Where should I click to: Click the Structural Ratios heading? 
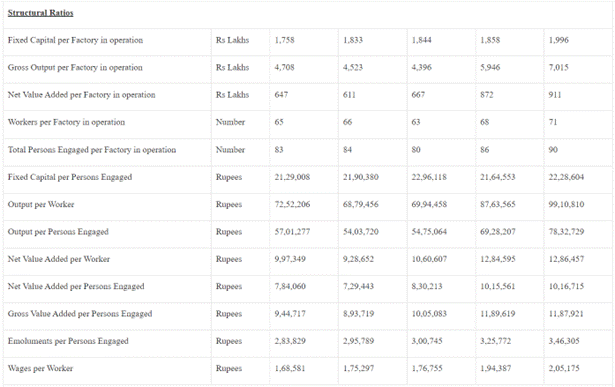40,13
